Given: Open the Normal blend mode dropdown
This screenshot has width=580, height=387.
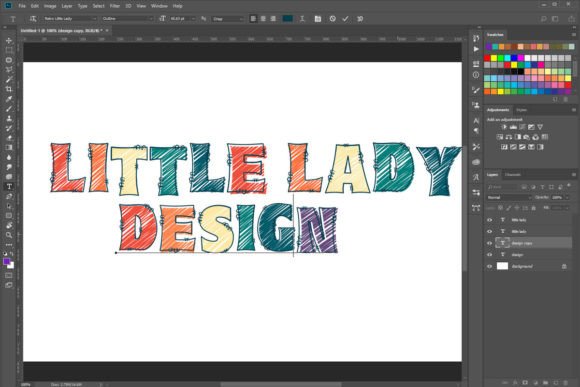Looking at the screenshot, I should click(x=509, y=198).
